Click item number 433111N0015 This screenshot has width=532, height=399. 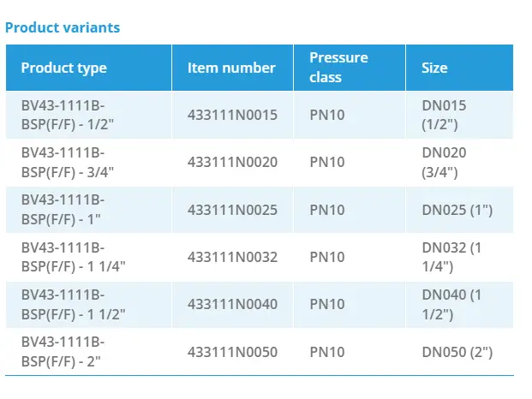232,115
